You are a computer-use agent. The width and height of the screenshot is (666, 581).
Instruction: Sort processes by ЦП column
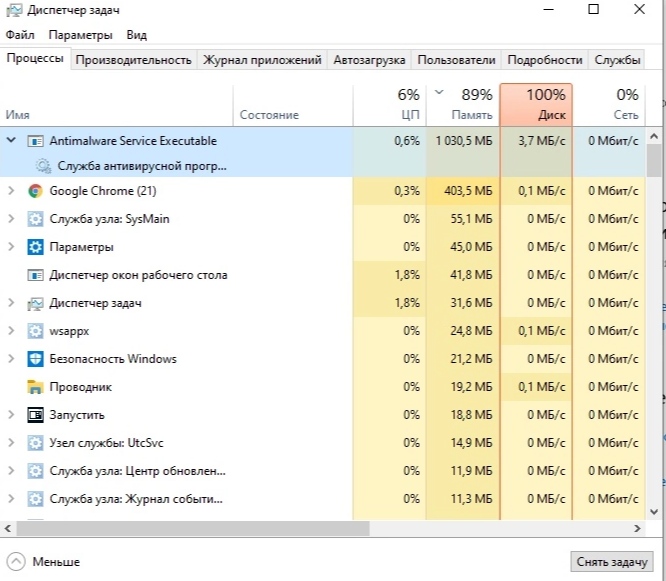(389, 105)
